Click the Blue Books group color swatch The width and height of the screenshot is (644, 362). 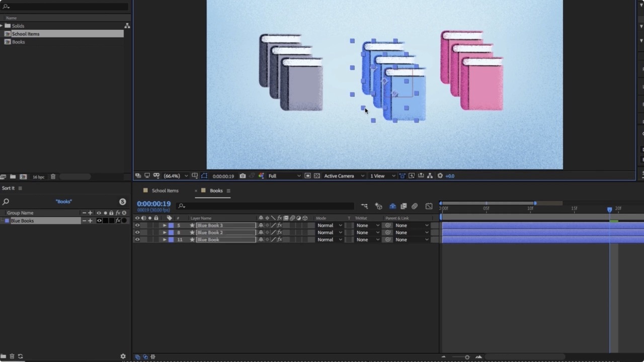pyautogui.click(x=7, y=220)
